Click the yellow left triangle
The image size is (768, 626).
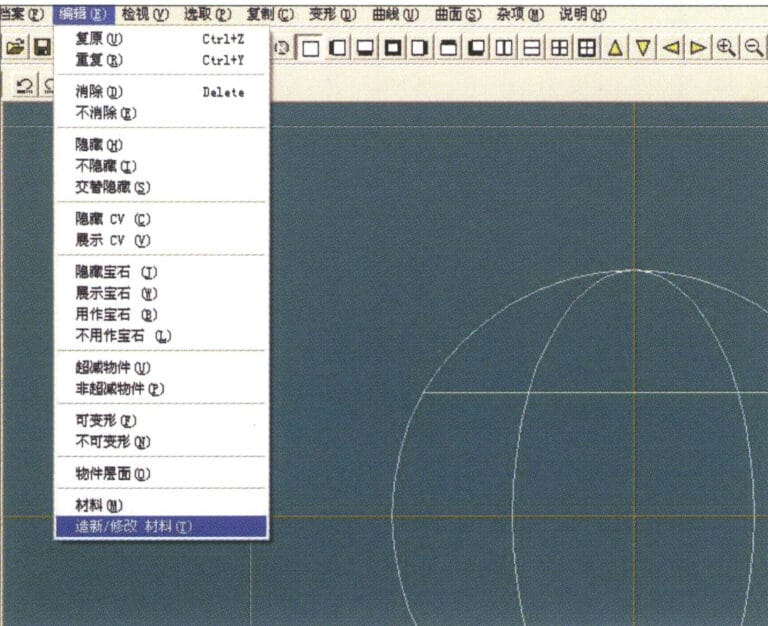coord(671,48)
